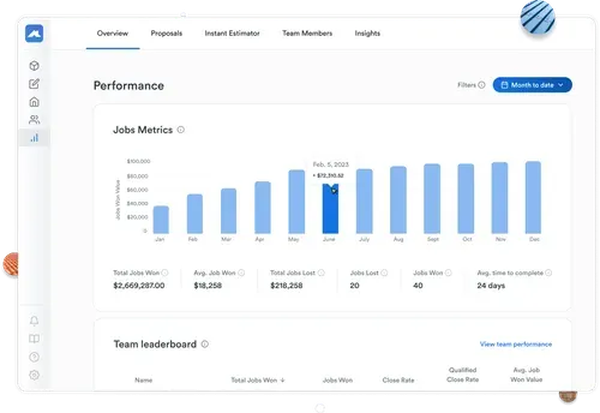Sort by Total Jobs Won column
This screenshot has height=413, width=600.
[258, 380]
